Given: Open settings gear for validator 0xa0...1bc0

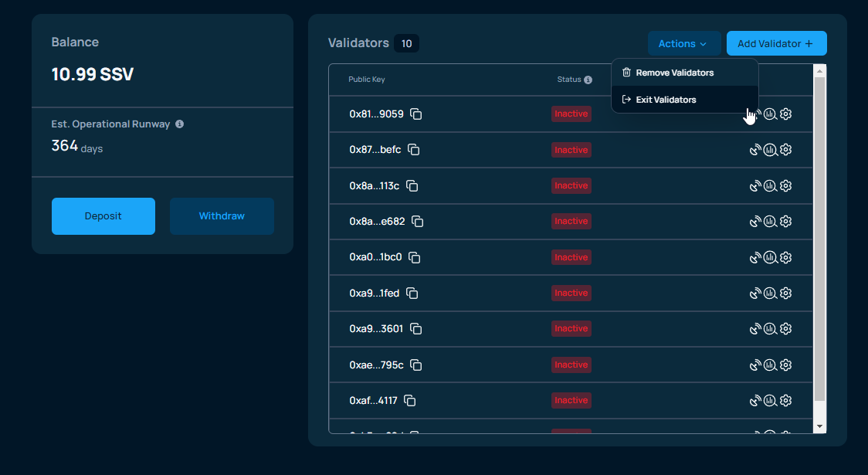Looking at the screenshot, I should (785, 257).
